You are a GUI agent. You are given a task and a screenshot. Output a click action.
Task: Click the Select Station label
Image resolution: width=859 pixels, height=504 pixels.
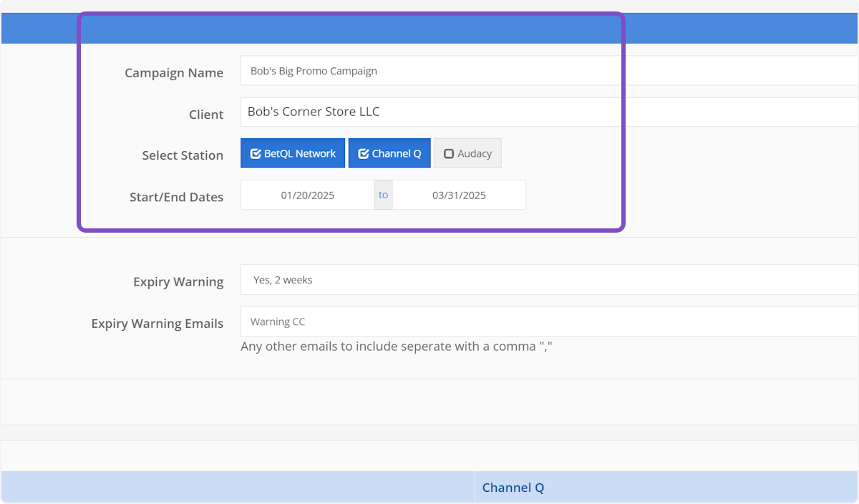tap(183, 155)
